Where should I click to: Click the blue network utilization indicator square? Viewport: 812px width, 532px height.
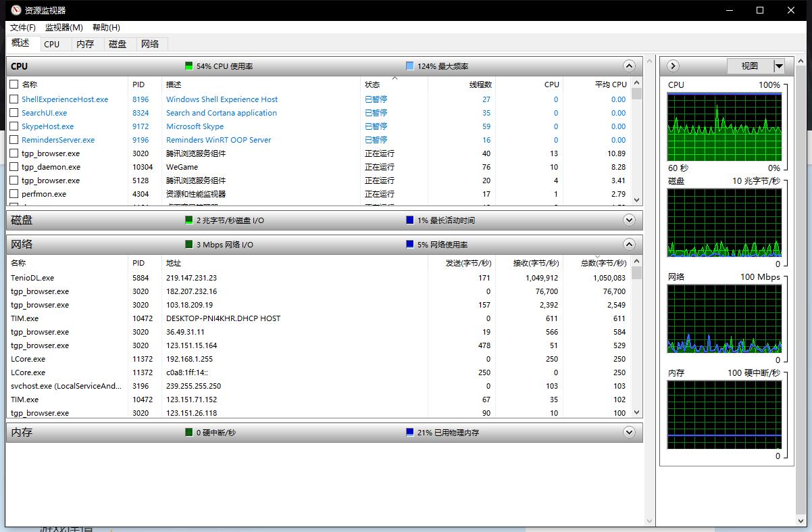(x=410, y=245)
